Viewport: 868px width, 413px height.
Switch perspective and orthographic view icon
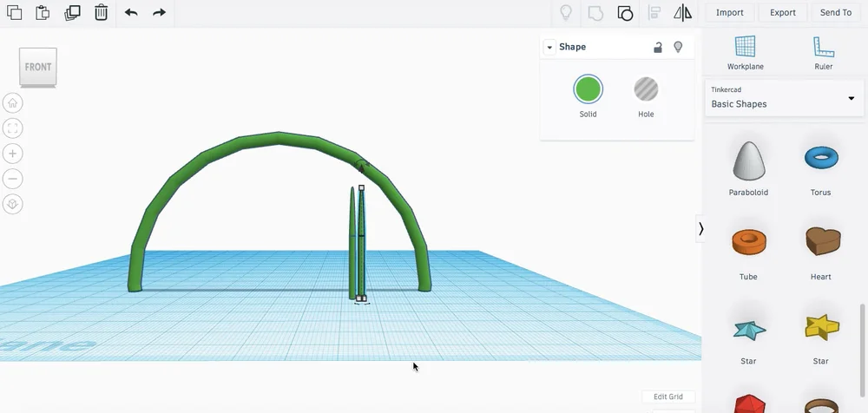click(13, 204)
